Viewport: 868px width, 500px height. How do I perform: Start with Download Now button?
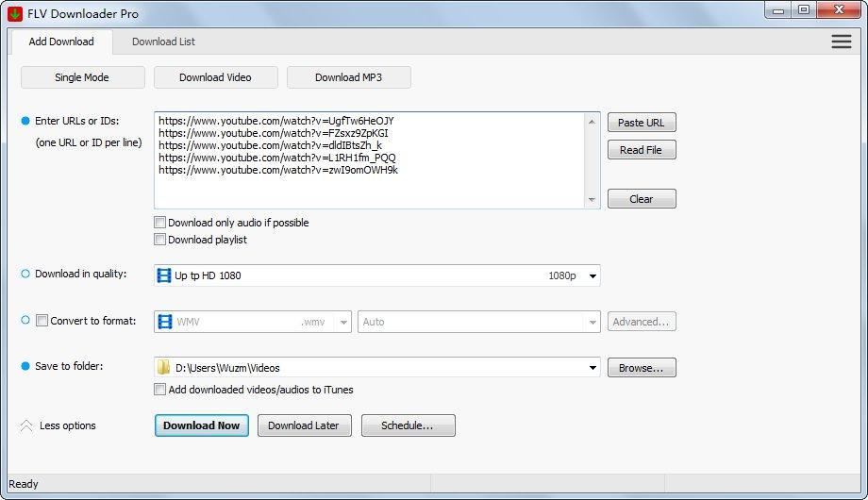[202, 425]
